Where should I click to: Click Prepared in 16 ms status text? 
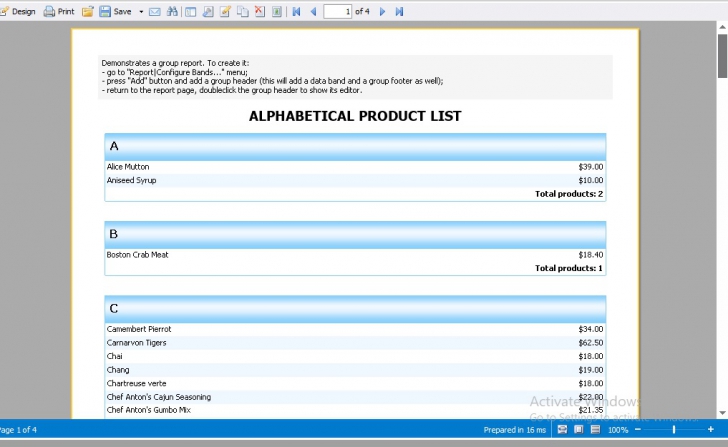tap(514, 430)
